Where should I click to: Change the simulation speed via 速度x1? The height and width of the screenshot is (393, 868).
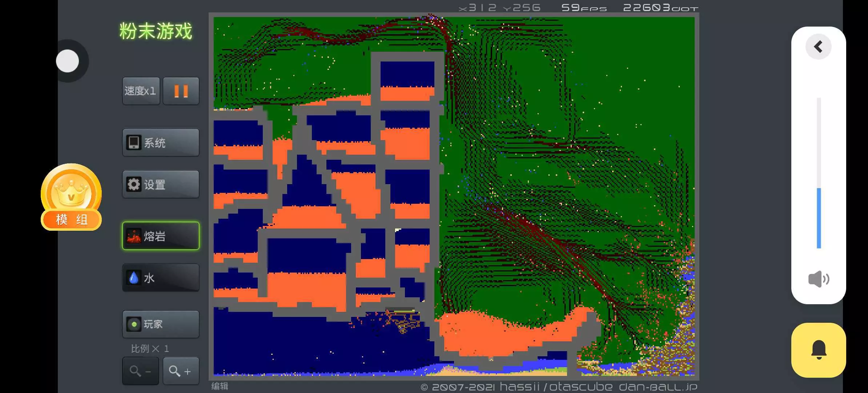pyautogui.click(x=141, y=91)
